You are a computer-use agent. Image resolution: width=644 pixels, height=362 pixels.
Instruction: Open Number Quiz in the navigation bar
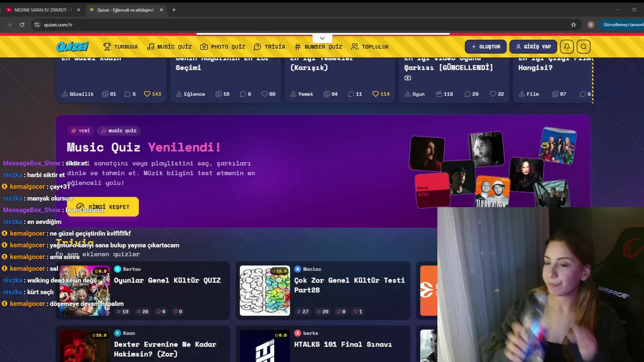coord(318,47)
